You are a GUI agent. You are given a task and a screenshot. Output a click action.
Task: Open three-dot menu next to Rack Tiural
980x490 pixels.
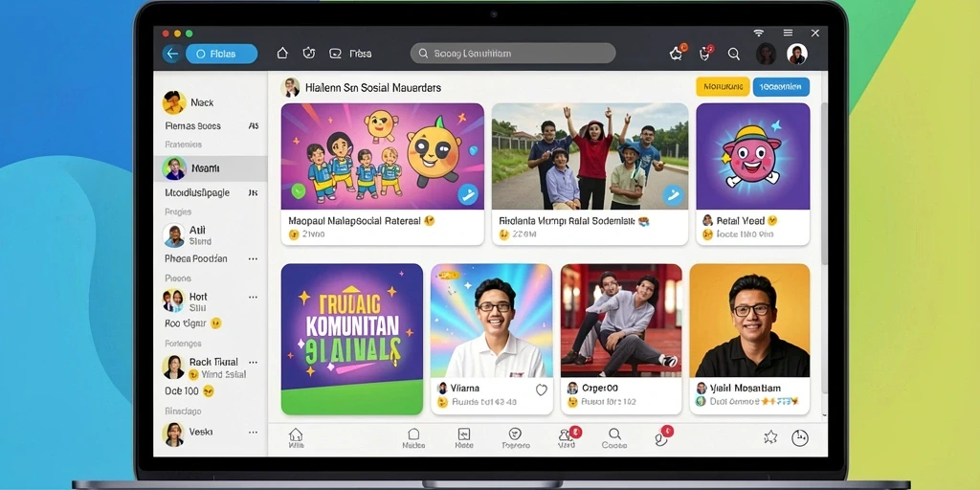pyautogui.click(x=253, y=362)
